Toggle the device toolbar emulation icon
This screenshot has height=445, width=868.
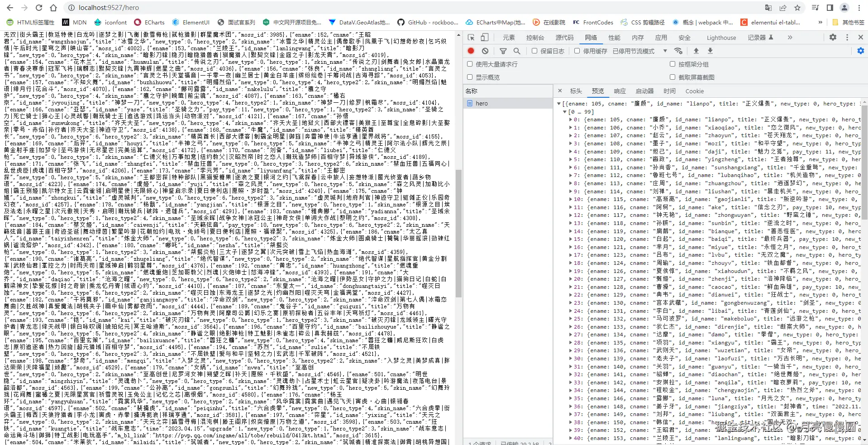pyautogui.click(x=484, y=38)
